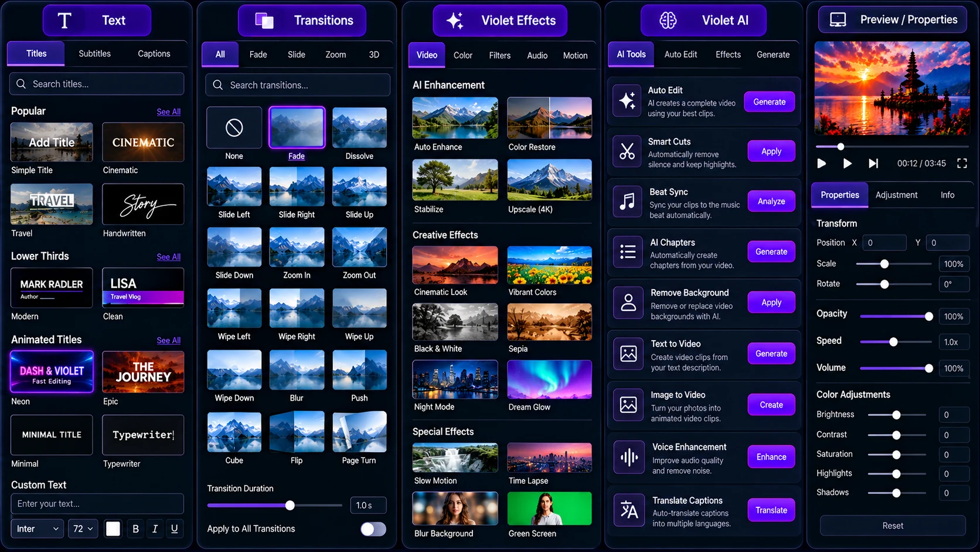Select the Upscale (4K) enhancement thumbnail
The width and height of the screenshot is (980, 552).
(x=549, y=180)
